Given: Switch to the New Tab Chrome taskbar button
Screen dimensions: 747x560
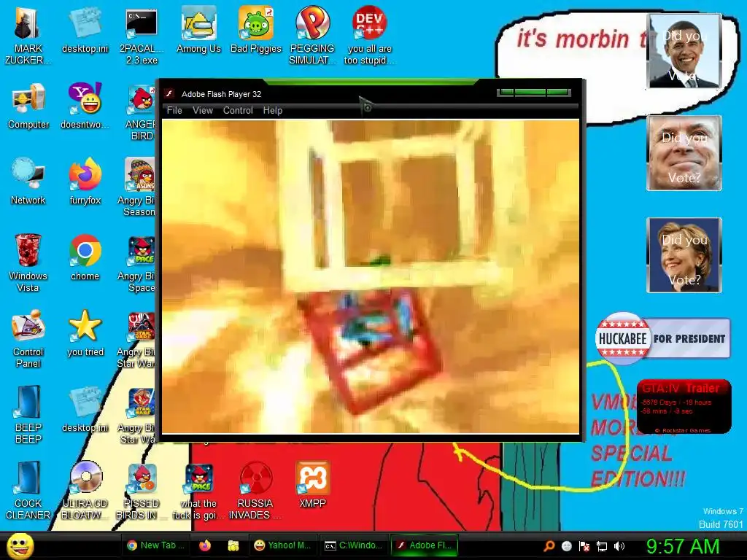Looking at the screenshot, I should click(155, 545).
